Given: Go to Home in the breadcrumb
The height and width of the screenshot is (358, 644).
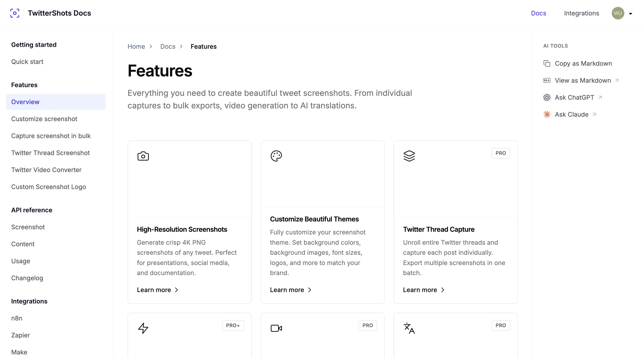Looking at the screenshot, I should pos(136,46).
